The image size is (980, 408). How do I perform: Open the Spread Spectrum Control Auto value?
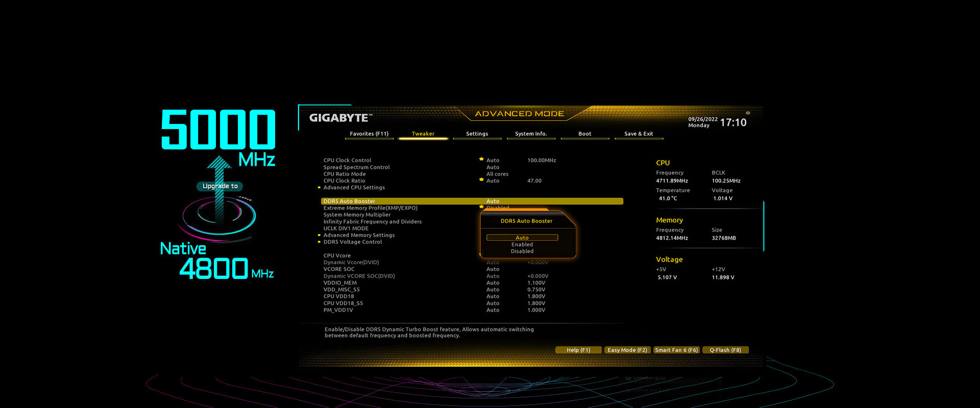[x=493, y=167]
